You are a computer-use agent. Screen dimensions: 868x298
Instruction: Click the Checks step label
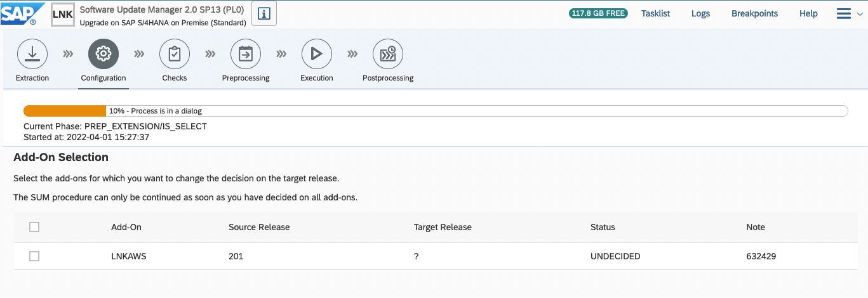tap(175, 78)
